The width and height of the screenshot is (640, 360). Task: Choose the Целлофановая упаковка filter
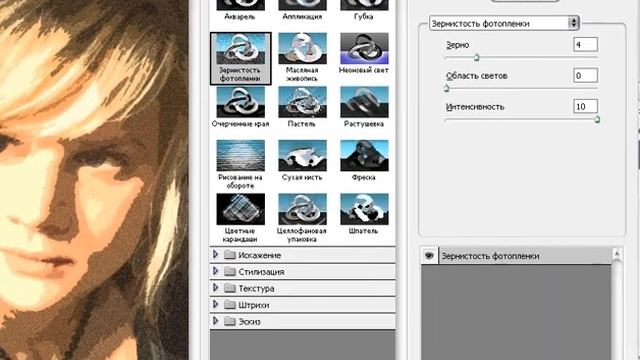click(302, 209)
